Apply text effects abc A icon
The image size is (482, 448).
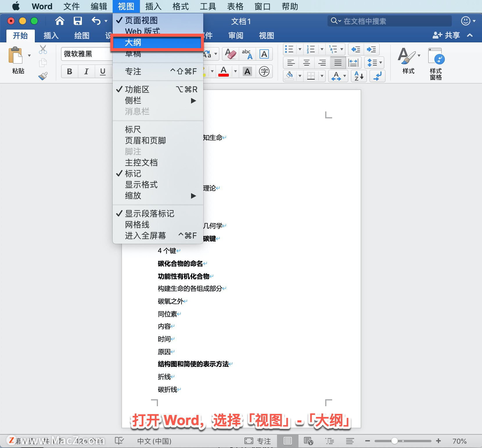[247, 54]
